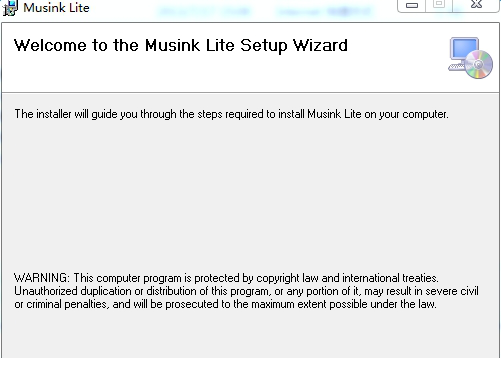Screen dimensions: 501x372
Task: Click the small keyboard in the setup graphic
Action: click(456, 67)
